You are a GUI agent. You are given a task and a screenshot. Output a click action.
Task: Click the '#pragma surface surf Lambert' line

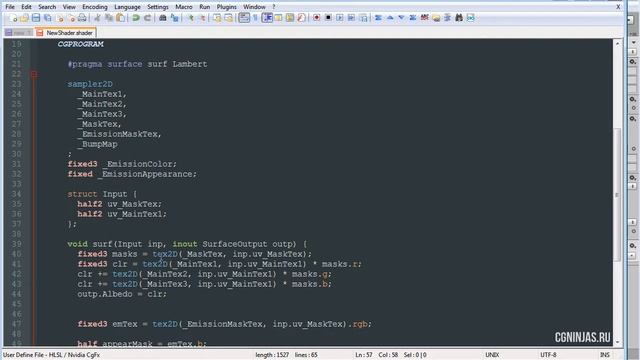coord(138,64)
